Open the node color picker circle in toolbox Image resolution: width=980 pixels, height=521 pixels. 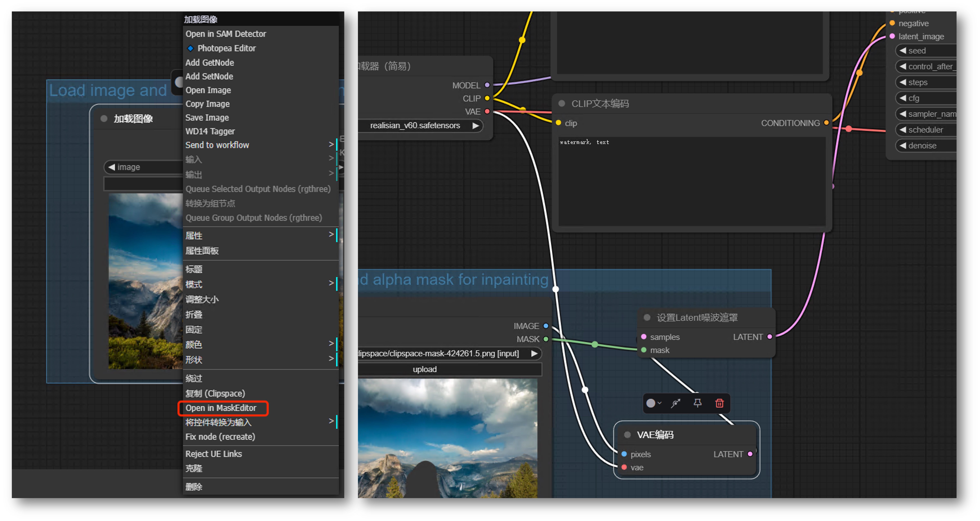(651, 403)
